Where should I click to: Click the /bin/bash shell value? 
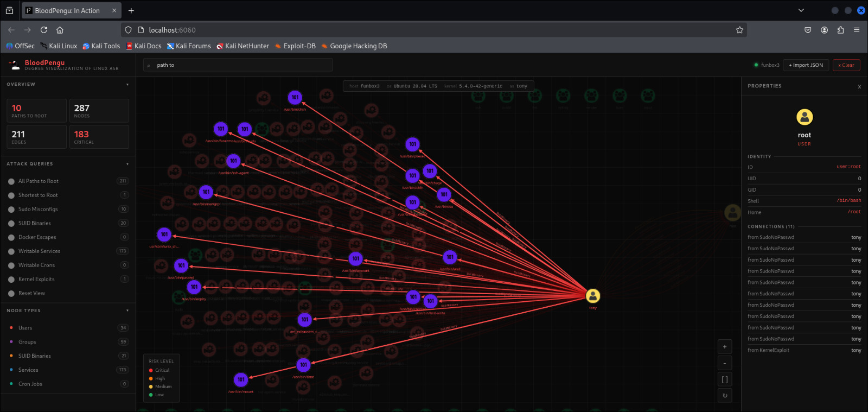click(849, 201)
